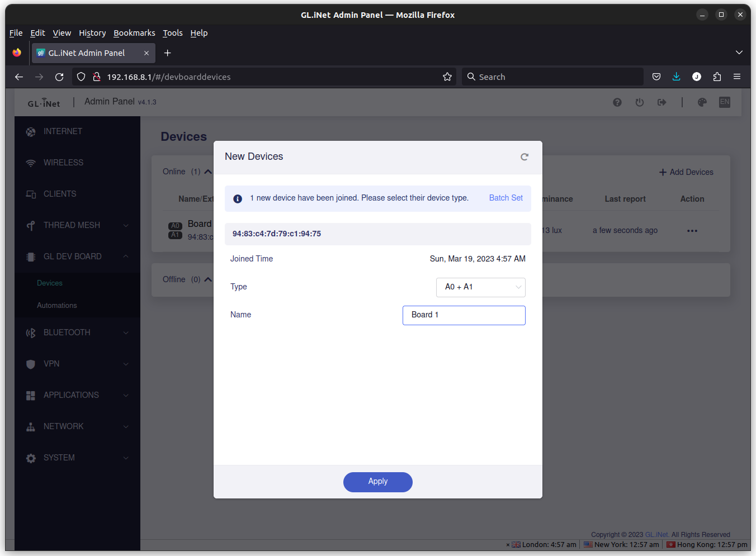This screenshot has width=756, height=556.
Task: Click the Bluetooth icon in sidebar
Action: pyautogui.click(x=31, y=333)
